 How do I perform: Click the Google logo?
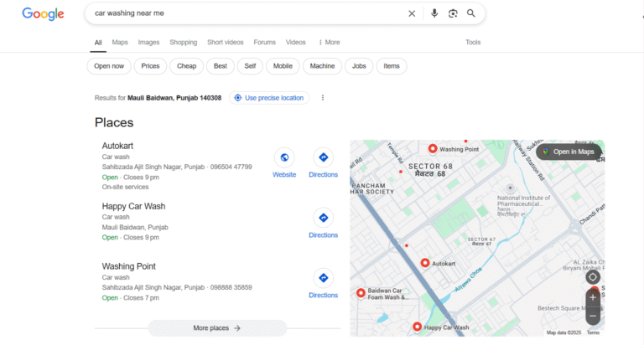coord(43,13)
